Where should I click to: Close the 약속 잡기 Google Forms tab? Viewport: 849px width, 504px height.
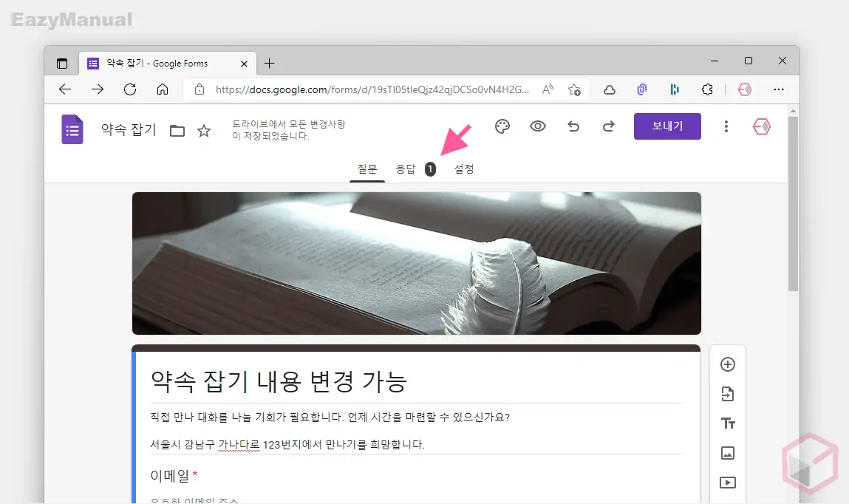(244, 64)
